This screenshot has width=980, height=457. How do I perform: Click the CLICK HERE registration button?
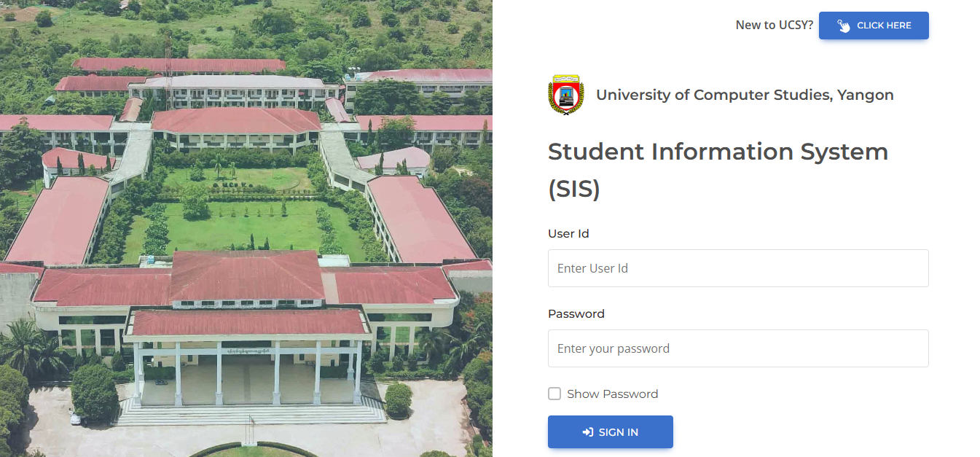[x=874, y=26]
